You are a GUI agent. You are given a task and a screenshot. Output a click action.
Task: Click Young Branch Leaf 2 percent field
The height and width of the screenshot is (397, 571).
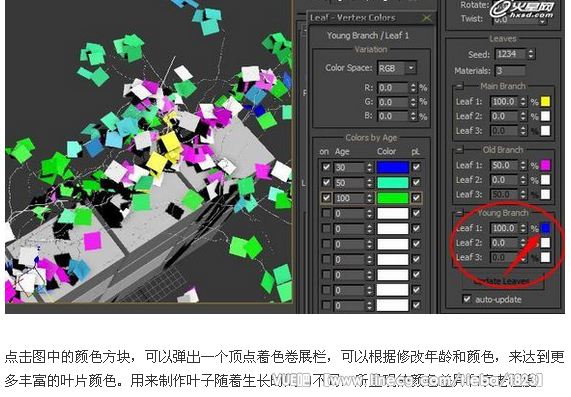click(504, 243)
